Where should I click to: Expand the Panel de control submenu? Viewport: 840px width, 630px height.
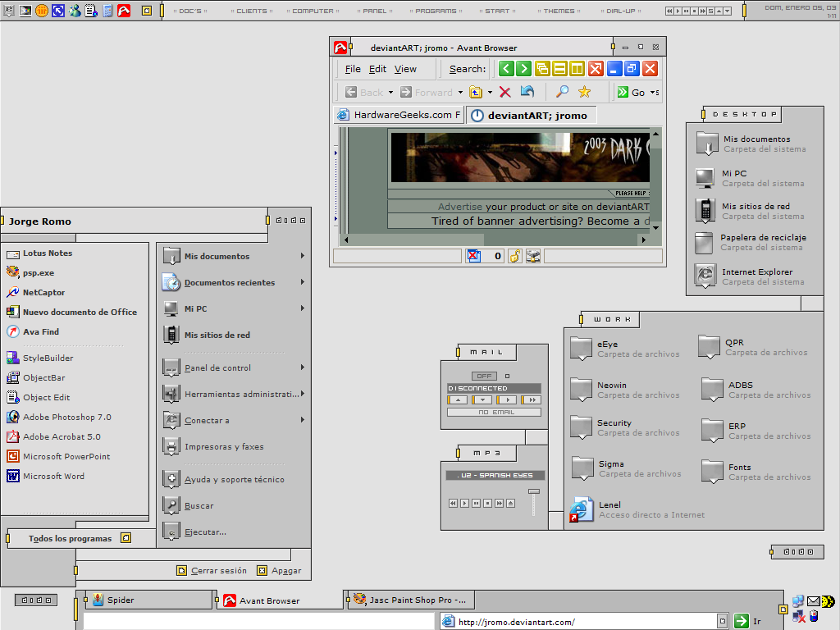(x=303, y=367)
